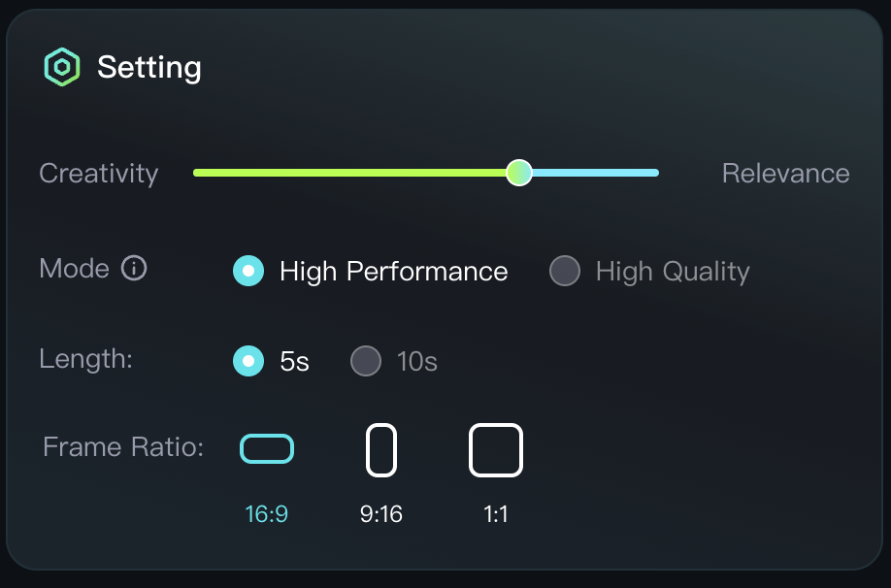Click the "Creativity" label beside the slider
891x588 pixels.
[x=98, y=174]
